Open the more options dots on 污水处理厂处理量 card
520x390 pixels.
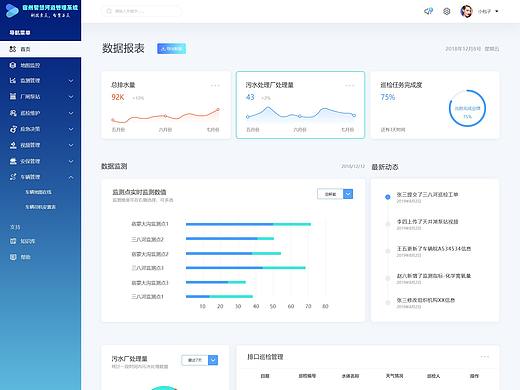point(350,85)
